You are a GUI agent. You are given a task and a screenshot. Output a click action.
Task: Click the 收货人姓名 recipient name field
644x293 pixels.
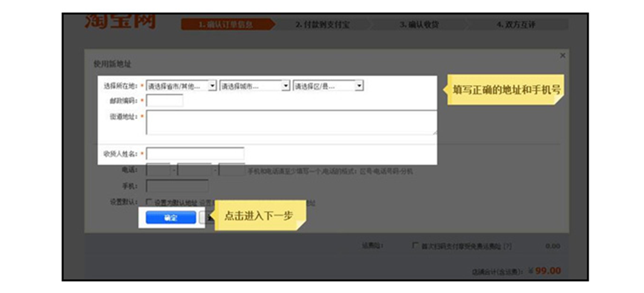pyautogui.click(x=195, y=154)
